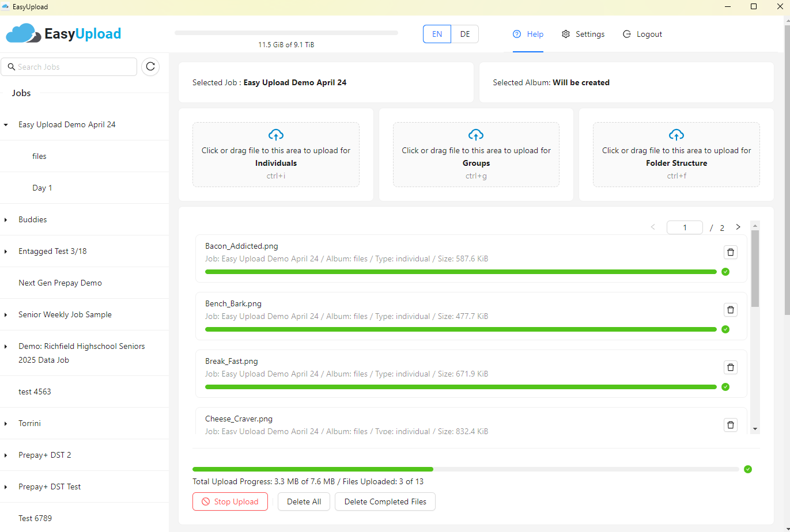Screen dimensions: 790x532
Task: Click the Settings gear icon
Action: tap(566, 34)
